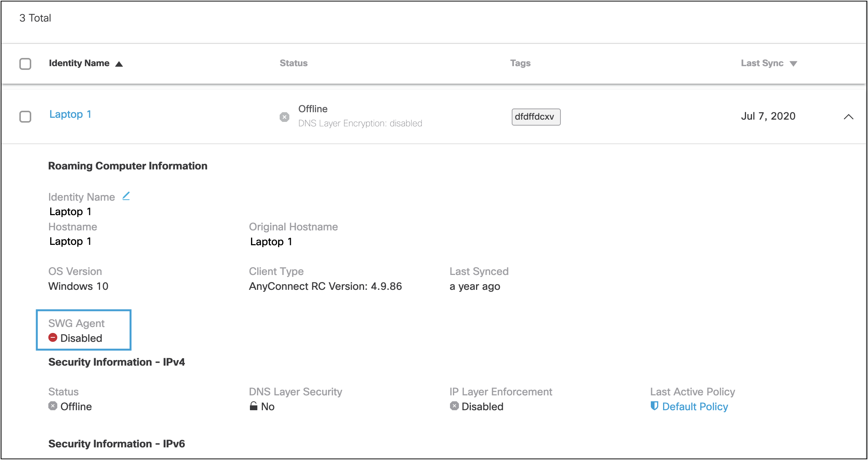Screen dimensions: 868x460
Task: Click the Original Hostname Laptop 1 value
Action: pyautogui.click(x=271, y=242)
